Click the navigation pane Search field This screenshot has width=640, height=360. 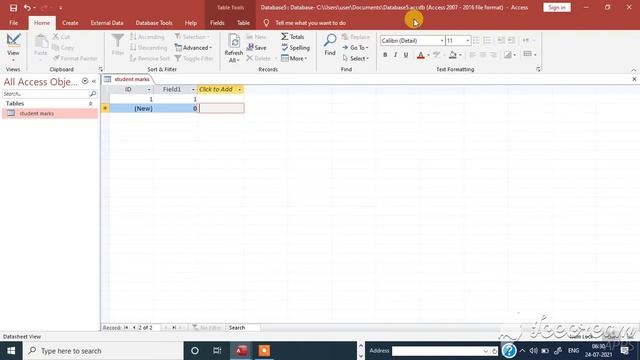coord(45,94)
